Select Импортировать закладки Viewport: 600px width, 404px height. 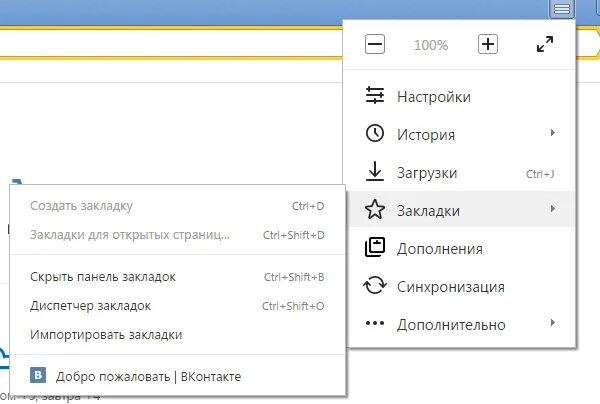click(x=178, y=335)
